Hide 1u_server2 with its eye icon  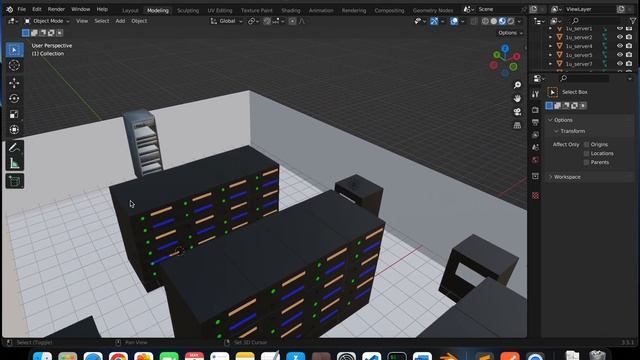tap(620, 37)
